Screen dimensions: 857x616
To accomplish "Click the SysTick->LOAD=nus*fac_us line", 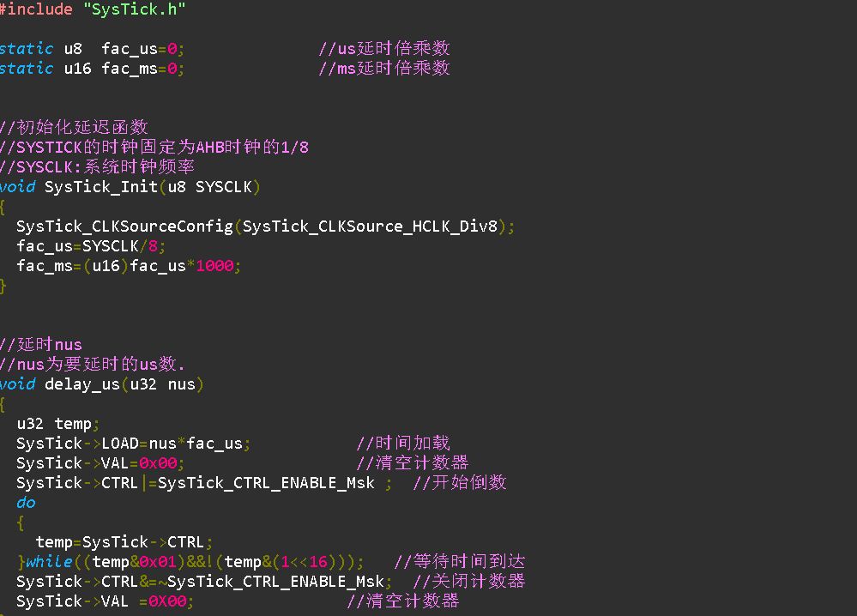I will coord(133,444).
